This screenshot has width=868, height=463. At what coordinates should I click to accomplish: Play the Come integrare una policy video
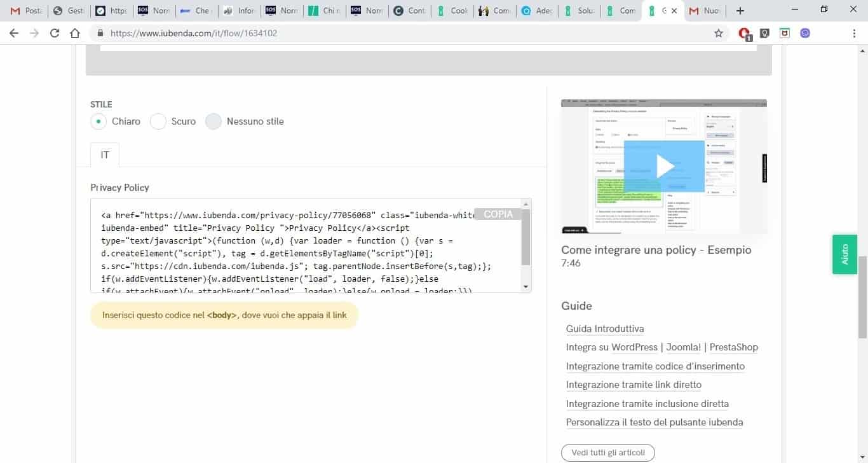point(664,166)
